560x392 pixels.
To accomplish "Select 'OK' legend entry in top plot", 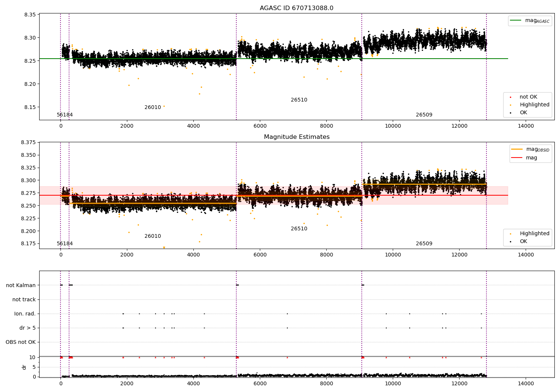I will coord(523,113).
